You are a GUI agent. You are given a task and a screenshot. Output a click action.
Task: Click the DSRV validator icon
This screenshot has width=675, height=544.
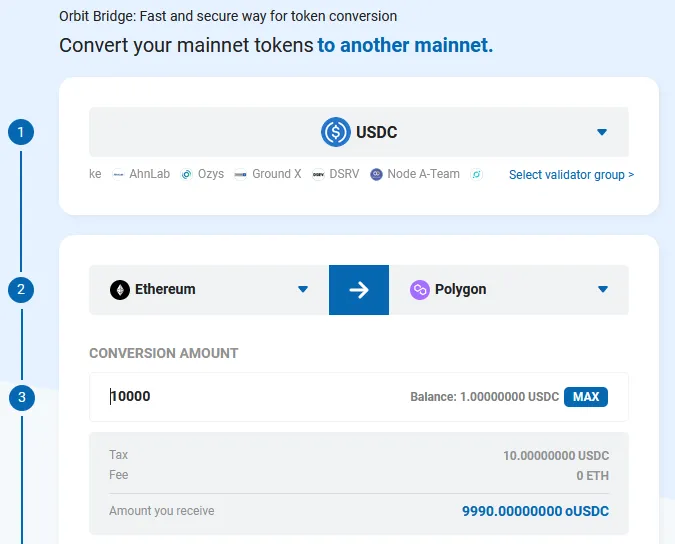pos(318,174)
